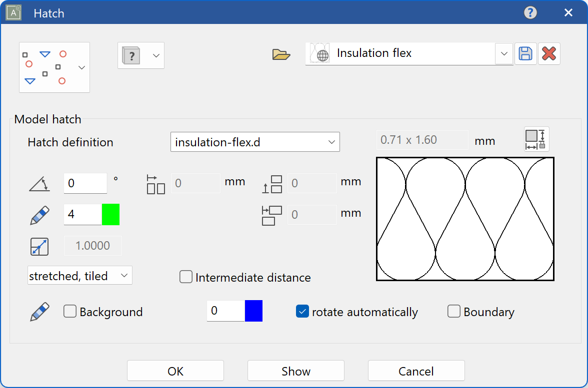Screen dimensions: 588x388
Task: Click the pen icon beside green color
Action: tap(39, 214)
